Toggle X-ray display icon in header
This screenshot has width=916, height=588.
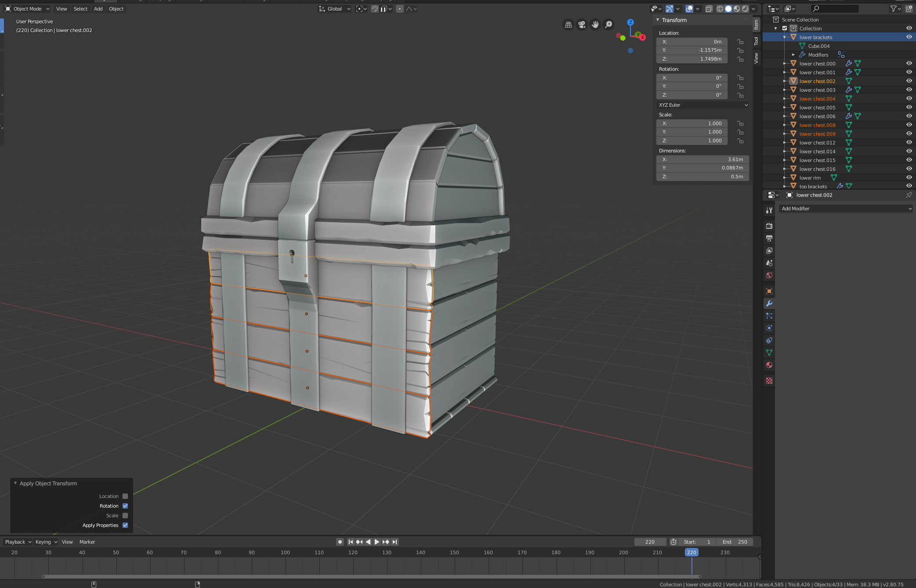[709, 9]
